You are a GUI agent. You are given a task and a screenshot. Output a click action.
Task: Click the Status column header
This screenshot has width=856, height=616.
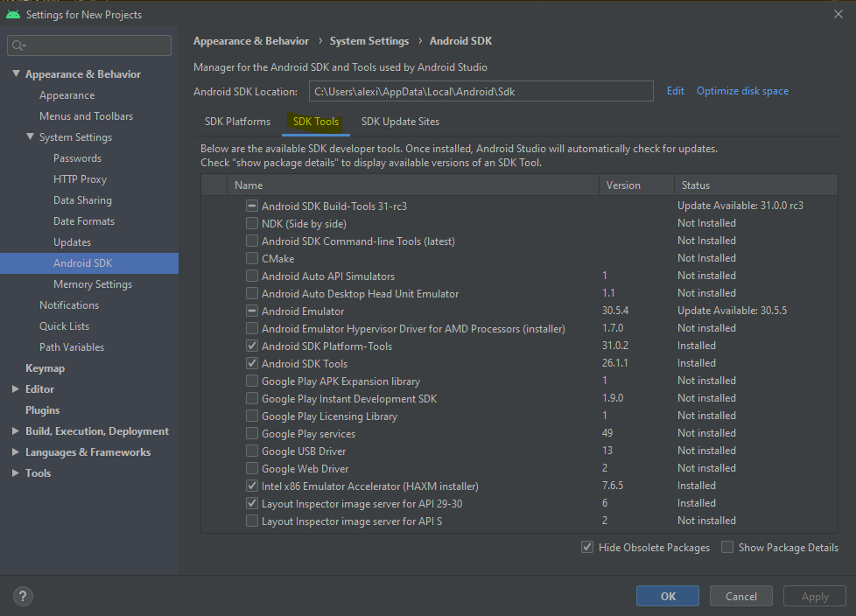[756, 185]
